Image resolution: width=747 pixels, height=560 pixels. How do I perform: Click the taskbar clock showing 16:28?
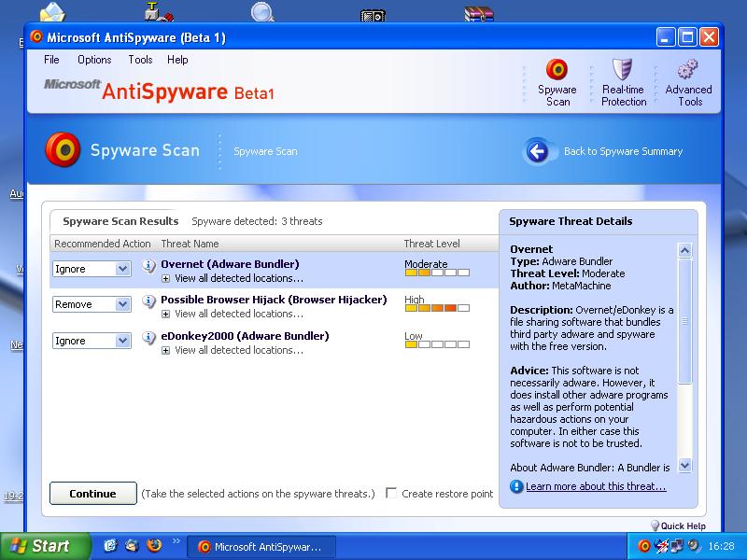[721, 546]
